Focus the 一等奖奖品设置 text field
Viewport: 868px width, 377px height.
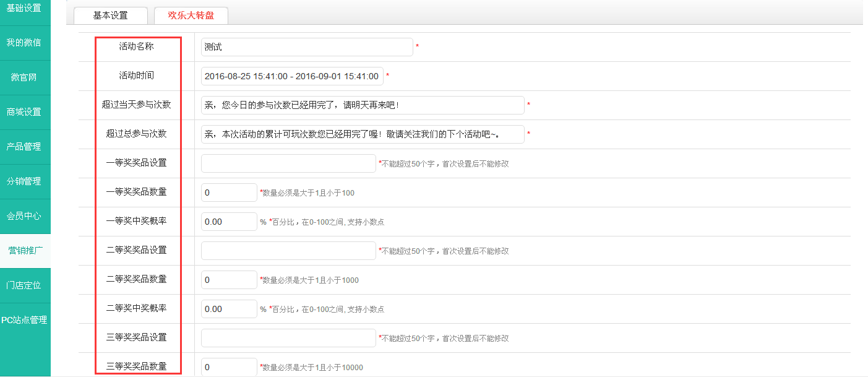(288, 163)
